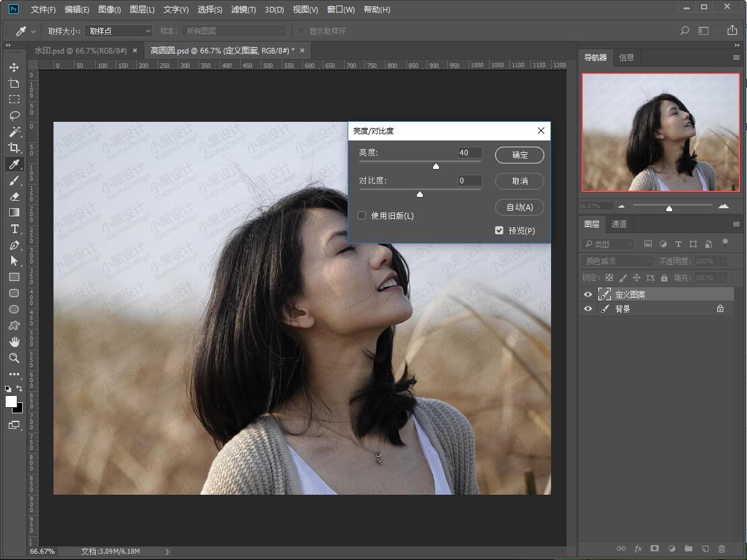Hide the 定义图案 layer
This screenshot has width=747, height=560.
pyautogui.click(x=588, y=295)
